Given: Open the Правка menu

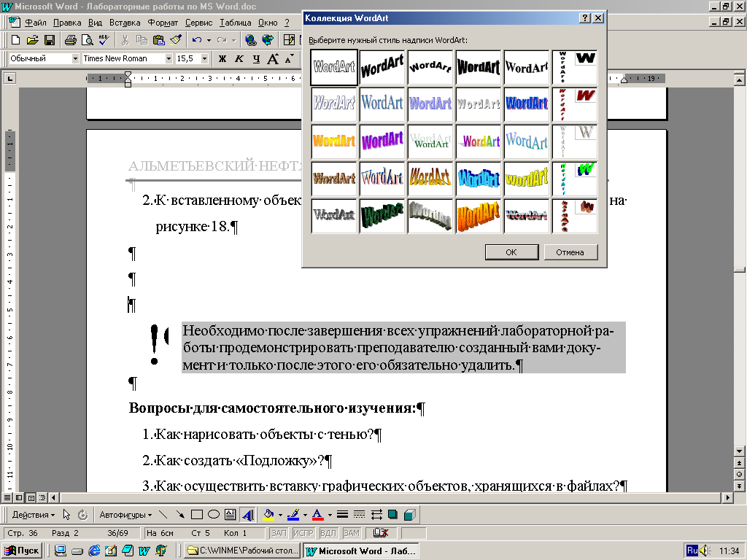Looking at the screenshot, I should tap(67, 23).
